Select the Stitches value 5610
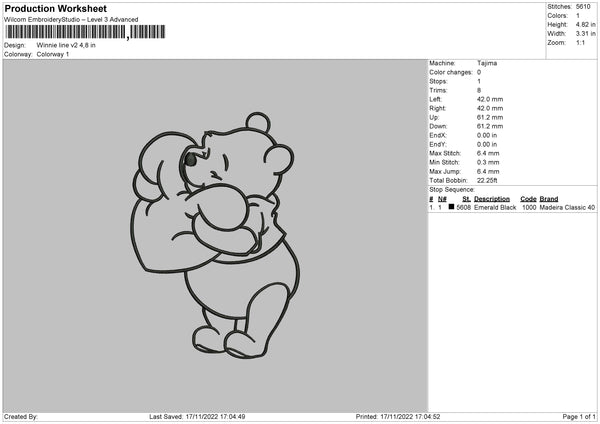 (583, 7)
